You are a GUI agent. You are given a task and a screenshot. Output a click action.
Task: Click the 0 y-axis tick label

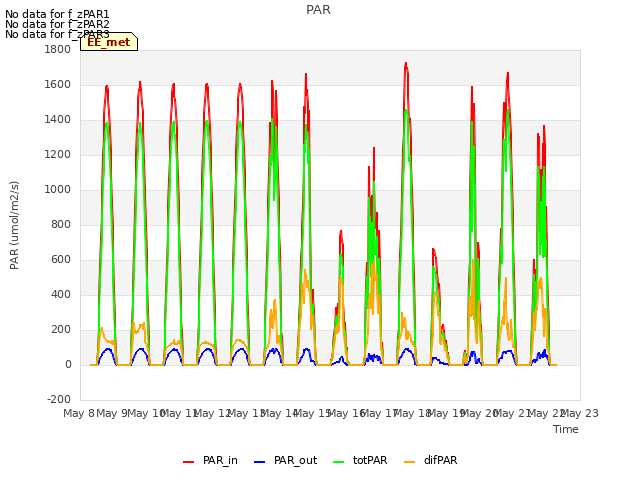click(68, 365)
